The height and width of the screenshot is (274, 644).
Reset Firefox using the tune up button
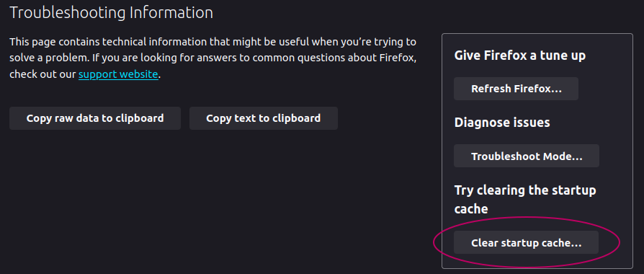516,89
